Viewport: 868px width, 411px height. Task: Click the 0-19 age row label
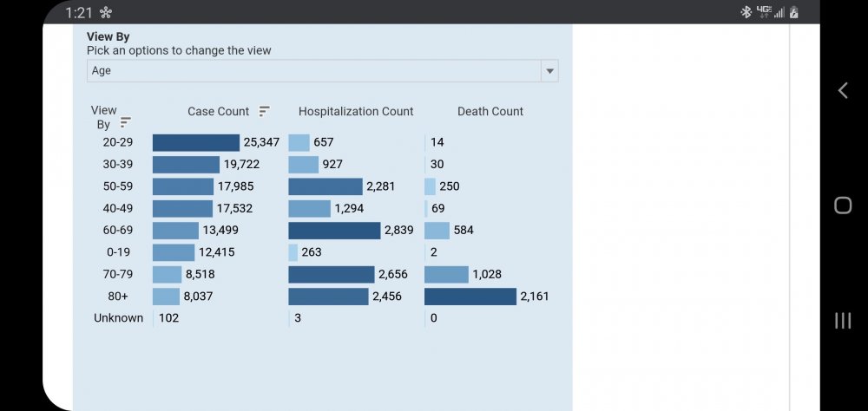(118, 252)
